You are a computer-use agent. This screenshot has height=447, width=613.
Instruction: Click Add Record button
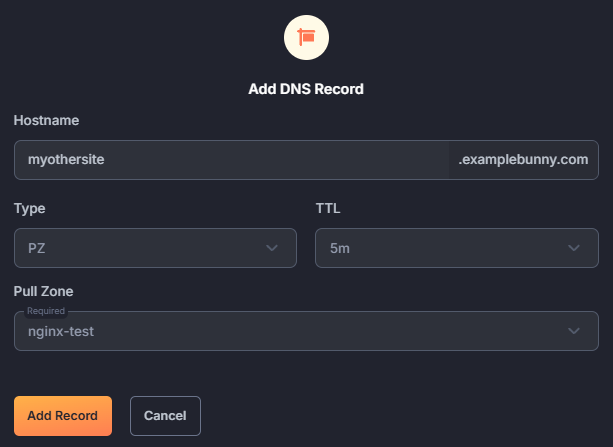click(x=63, y=416)
